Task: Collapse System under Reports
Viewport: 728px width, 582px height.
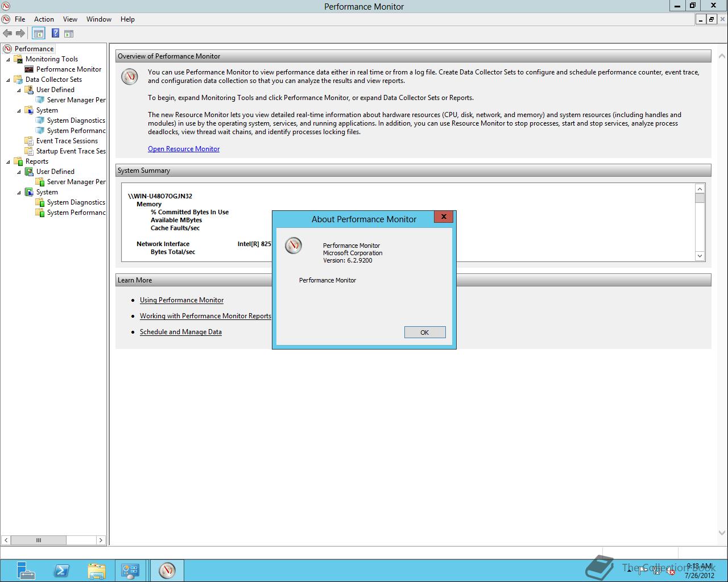Action: coord(19,192)
